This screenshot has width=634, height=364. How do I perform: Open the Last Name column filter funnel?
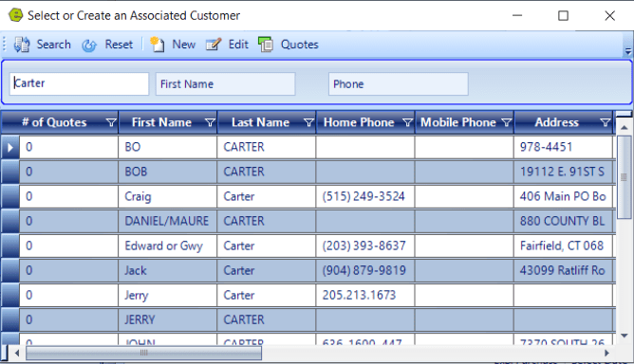pos(308,122)
